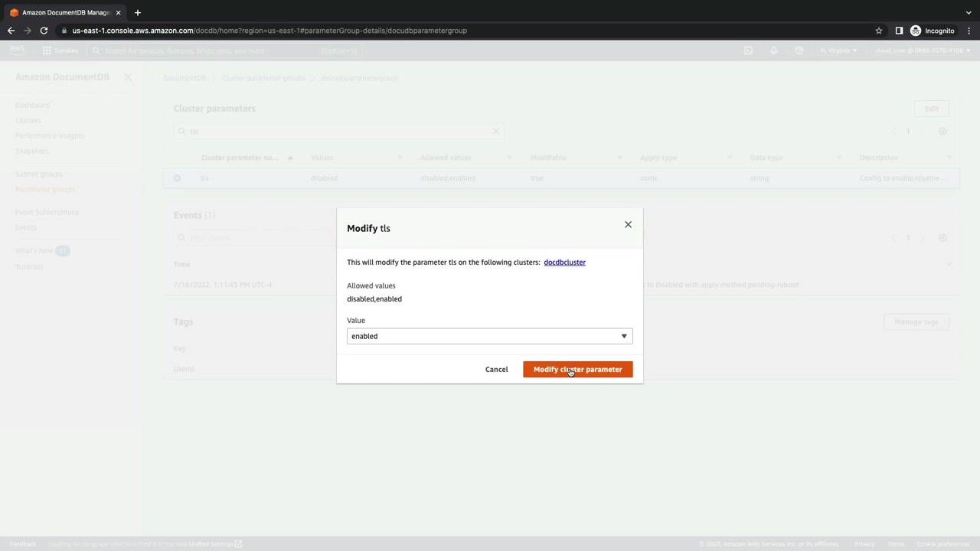This screenshot has width=980, height=551.
Task: Reload the page in browser
Action: coord(44,31)
